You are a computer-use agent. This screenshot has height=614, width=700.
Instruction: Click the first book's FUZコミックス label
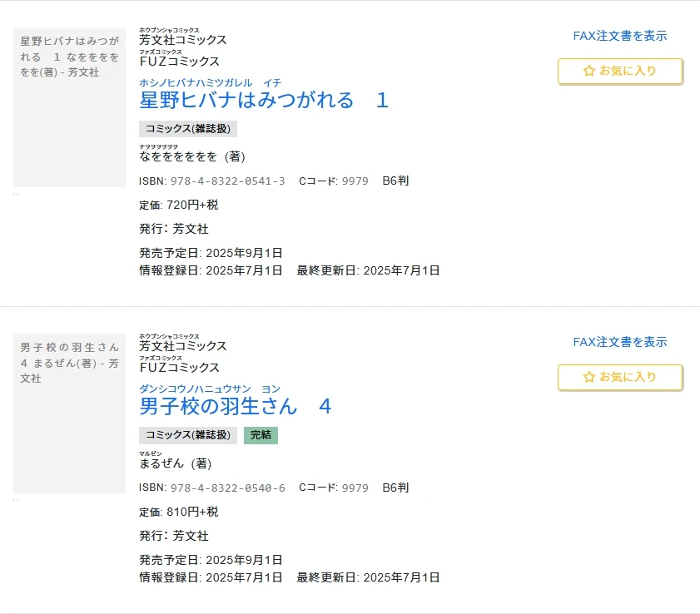pyautogui.click(x=180, y=61)
